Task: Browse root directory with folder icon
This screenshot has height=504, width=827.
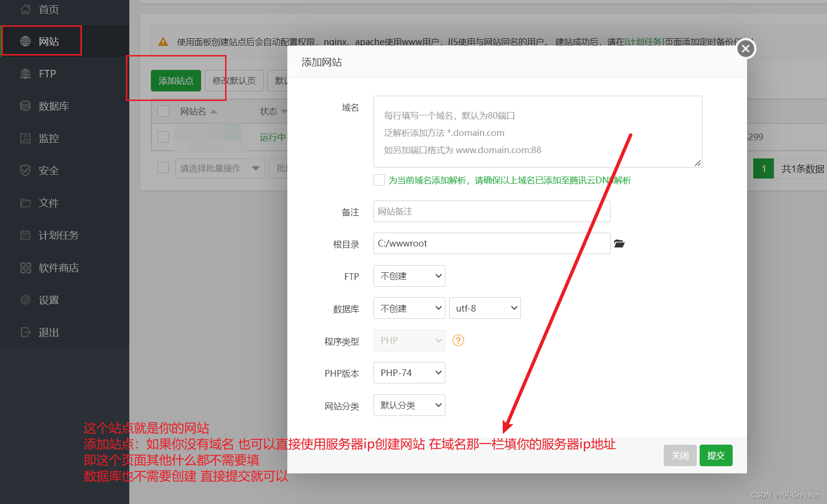Action: coord(619,244)
